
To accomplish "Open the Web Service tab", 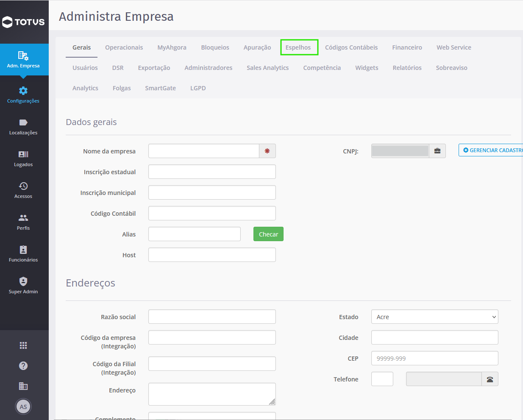I will pos(454,47).
